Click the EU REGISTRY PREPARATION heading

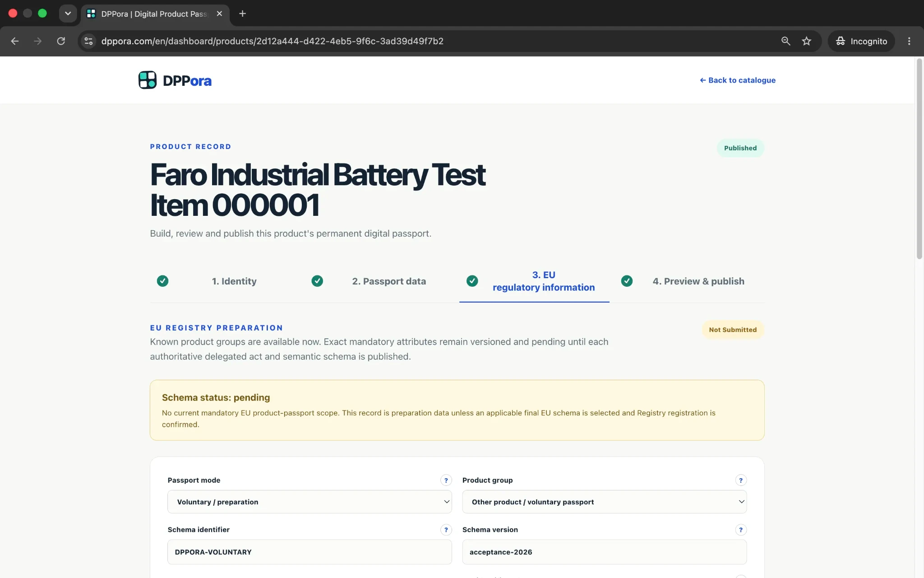point(217,328)
